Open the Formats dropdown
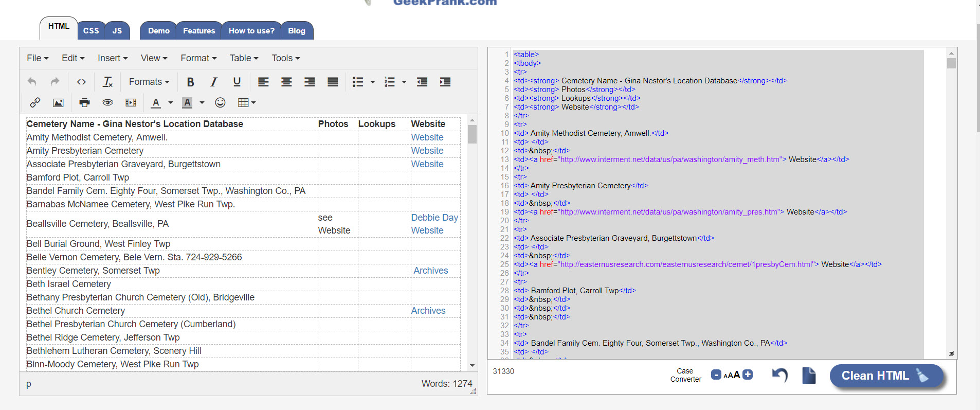 pos(149,82)
